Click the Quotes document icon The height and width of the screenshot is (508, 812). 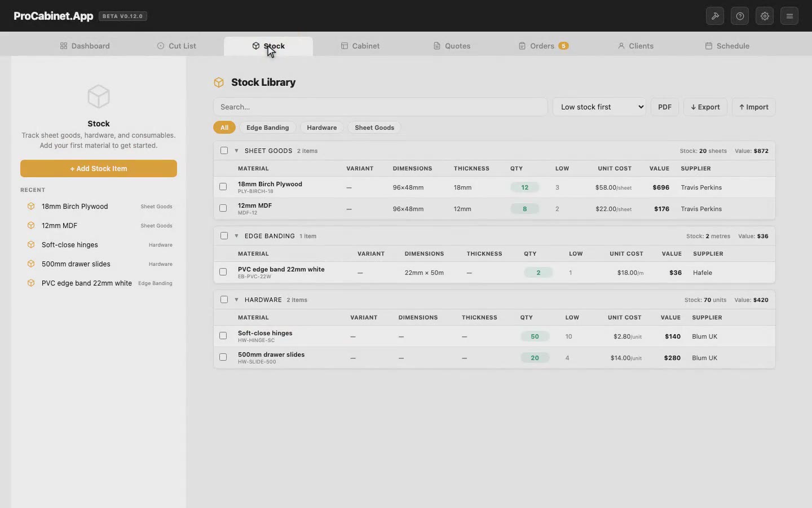[x=437, y=46]
